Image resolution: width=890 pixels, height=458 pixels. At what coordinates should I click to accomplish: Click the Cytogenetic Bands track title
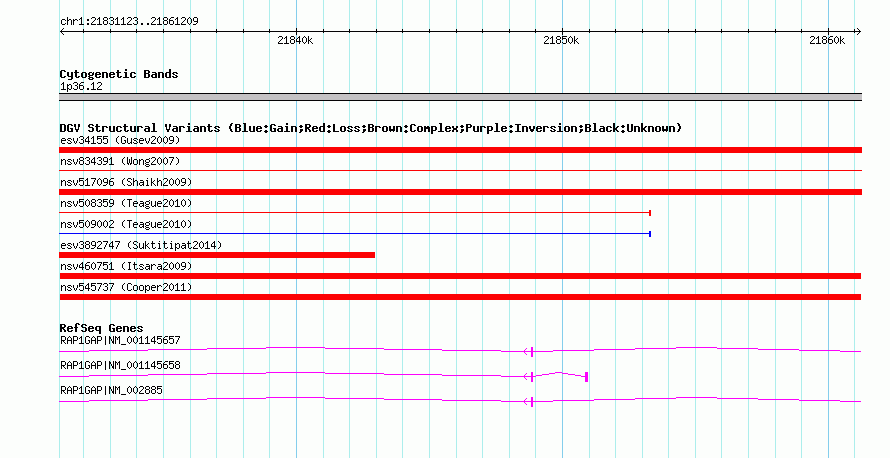click(x=119, y=74)
